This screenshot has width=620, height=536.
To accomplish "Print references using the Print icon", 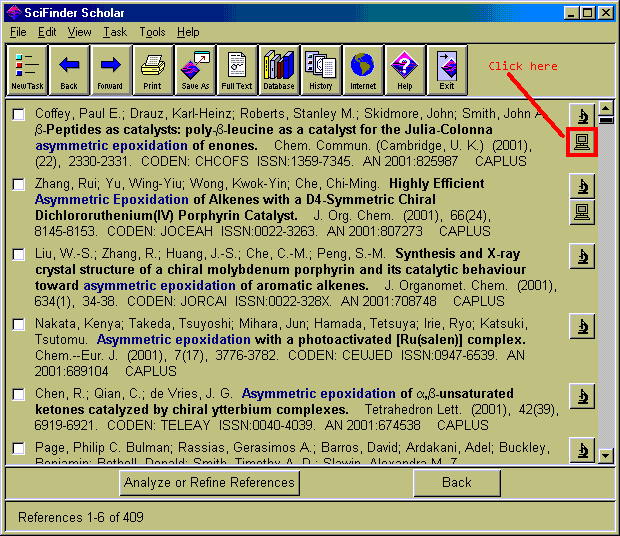I will pyautogui.click(x=152, y=70).
